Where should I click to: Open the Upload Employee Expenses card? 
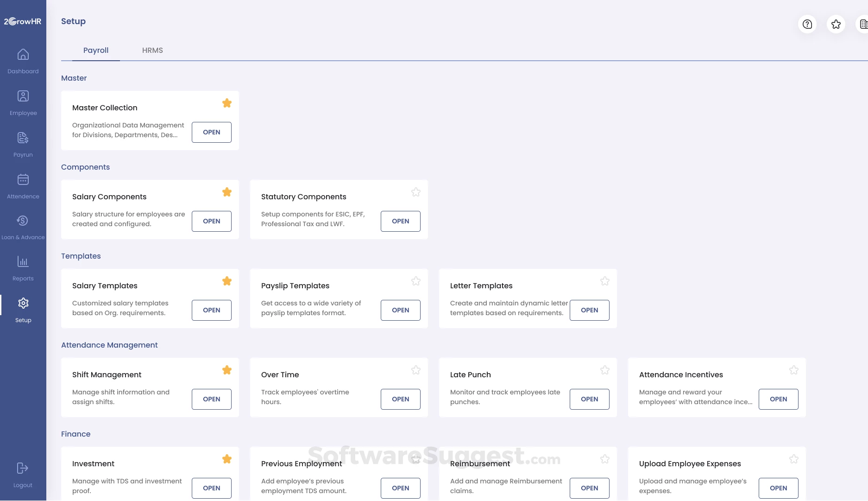click(779, 488)
